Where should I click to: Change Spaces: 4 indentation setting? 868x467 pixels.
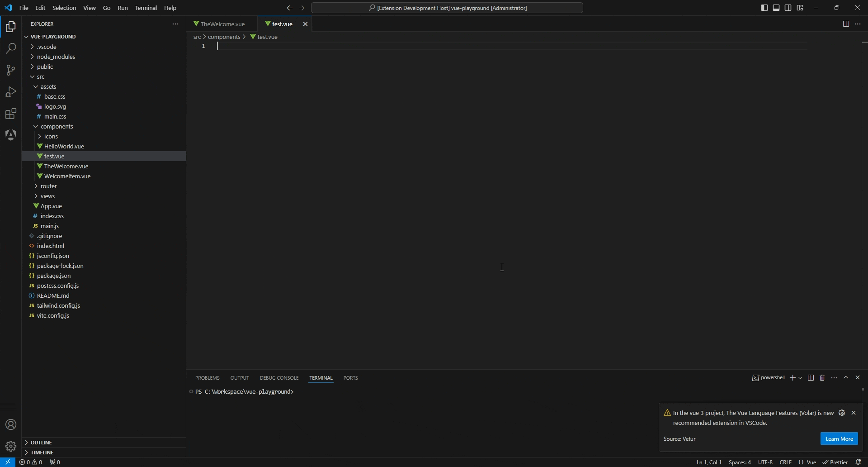(x=740, y=462)
